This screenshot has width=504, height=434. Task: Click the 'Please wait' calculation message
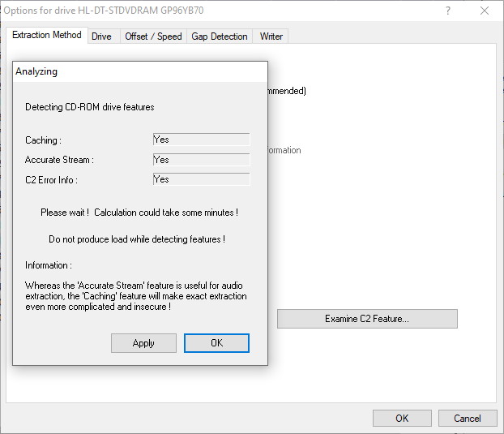(x=139, y=213)
